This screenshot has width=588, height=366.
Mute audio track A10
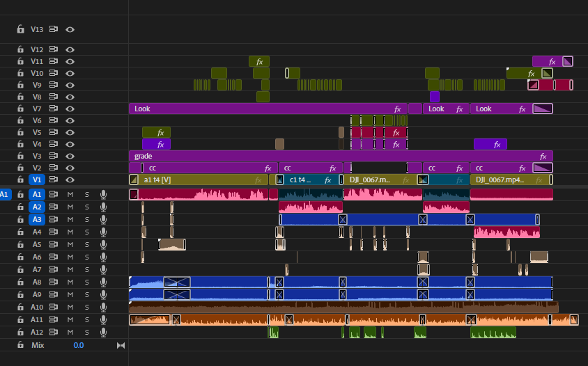70,307
